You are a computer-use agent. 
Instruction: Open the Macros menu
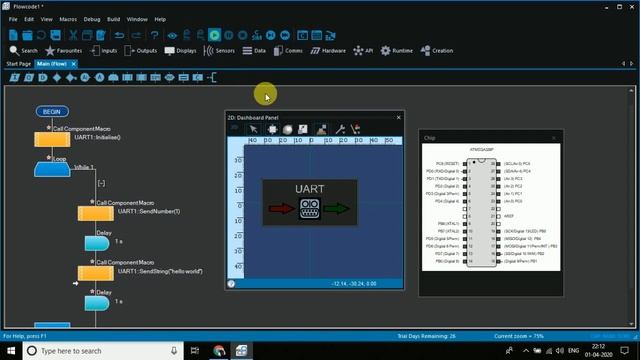click(68, 19)
